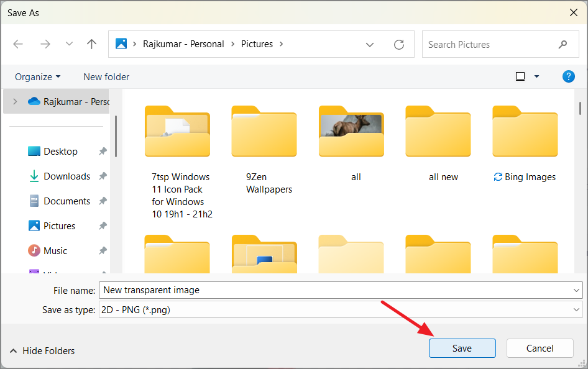The width and height of the screenshot is (588, 369).
Task: Click Save button
Action: pyautogui.click(x=462, y=348)
